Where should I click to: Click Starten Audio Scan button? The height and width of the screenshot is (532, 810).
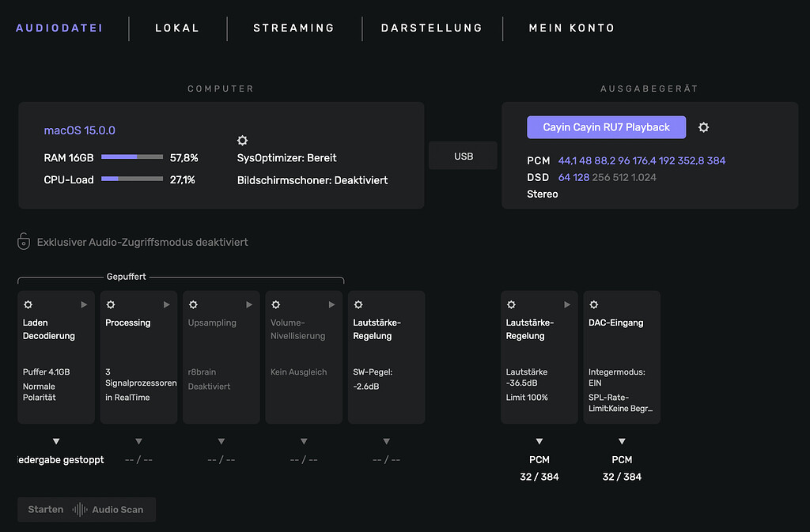coord(86,509)
